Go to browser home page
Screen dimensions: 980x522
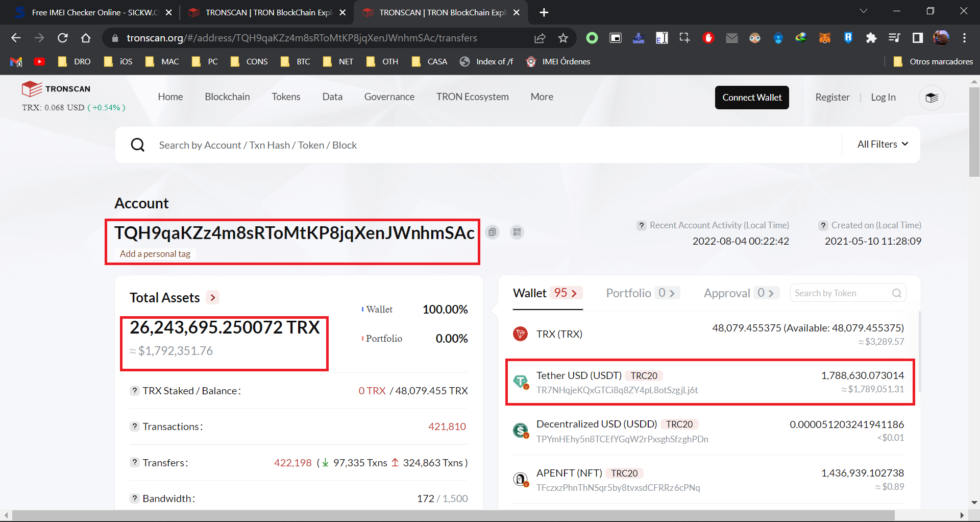pos(86,38)
